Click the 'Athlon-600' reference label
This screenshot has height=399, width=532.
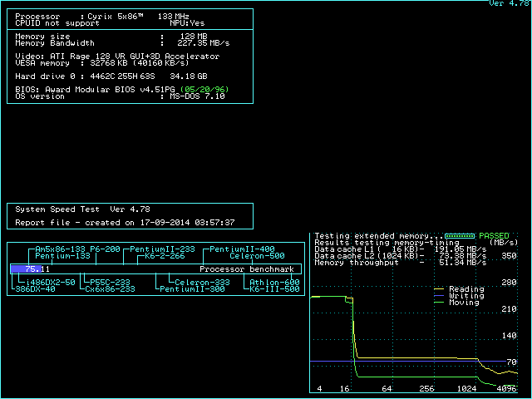[x=274, y=283]
